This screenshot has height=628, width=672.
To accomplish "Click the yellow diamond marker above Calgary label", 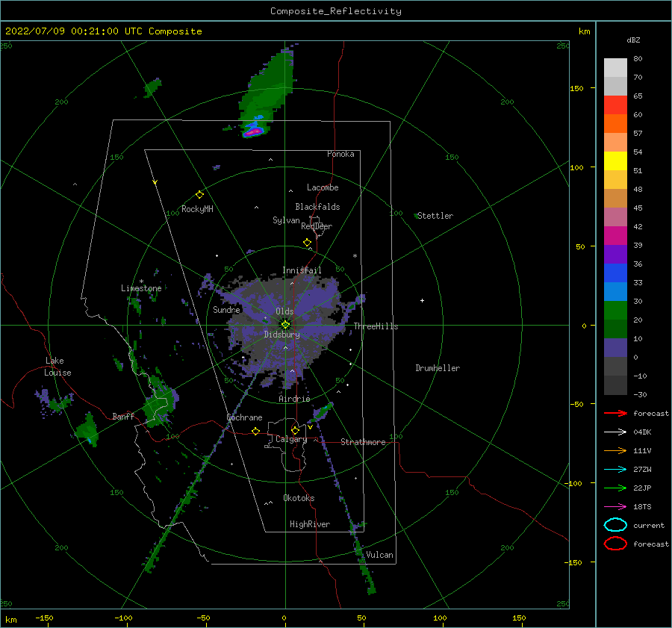I will (295, 430).
